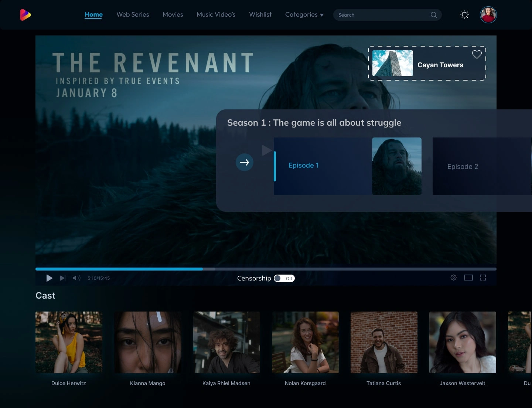Mute the video volume speaker icon

pyautogui.click(x=76, y=278)
